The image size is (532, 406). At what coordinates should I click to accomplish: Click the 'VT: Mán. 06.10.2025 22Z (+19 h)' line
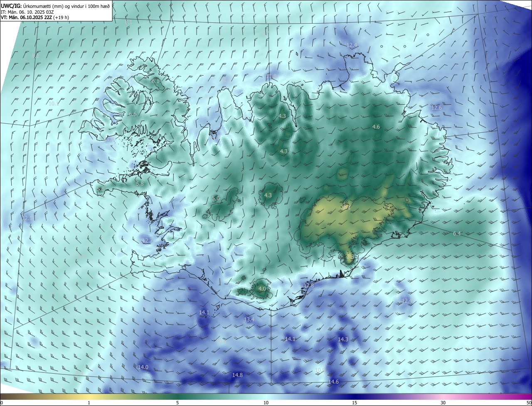click(35, 17)
